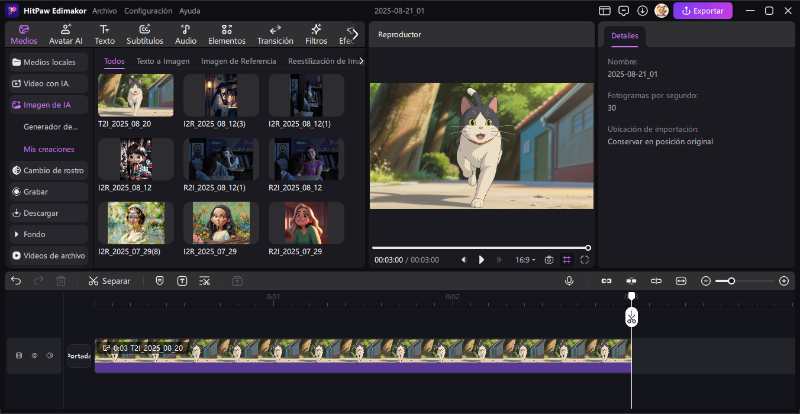800x414 pixels.
Task: Click the playhead split scissors marker
Action: click(x=632, y=318)
